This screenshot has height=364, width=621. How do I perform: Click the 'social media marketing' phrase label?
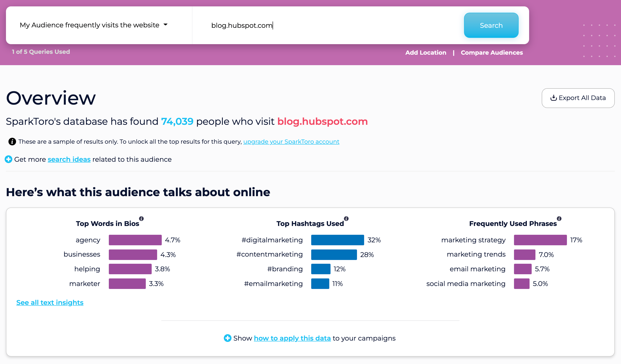tap(466, 284)
